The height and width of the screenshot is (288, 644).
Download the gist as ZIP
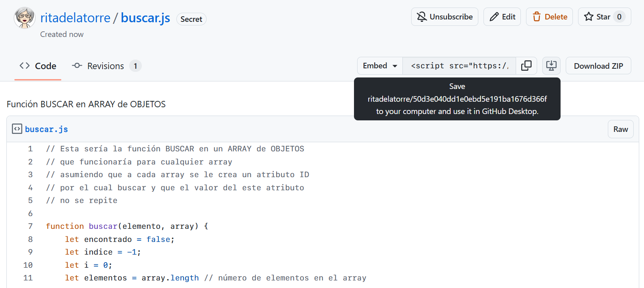pos(598,66)
